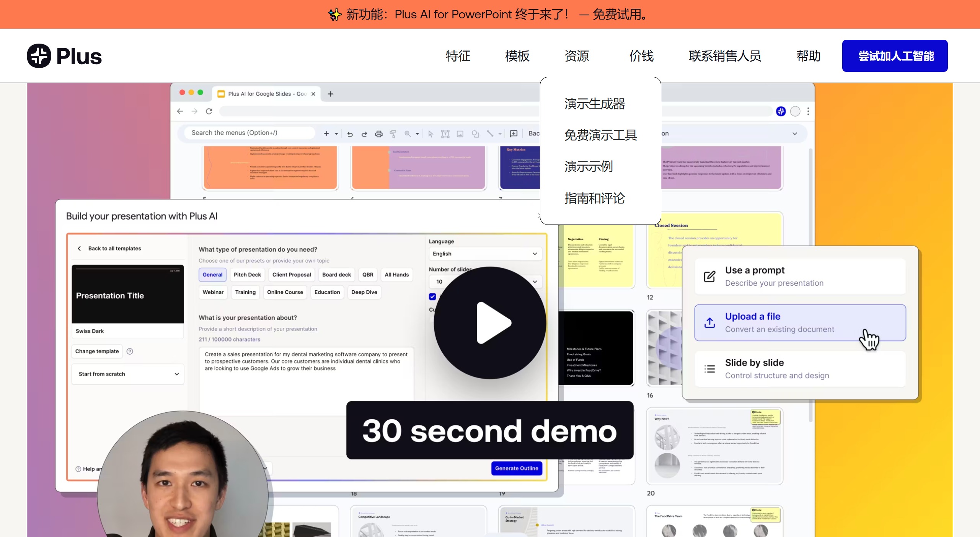Select 指南和评论 from the dropdown menu
Viewport: 980px width, 537px height.
pos(594,198)
